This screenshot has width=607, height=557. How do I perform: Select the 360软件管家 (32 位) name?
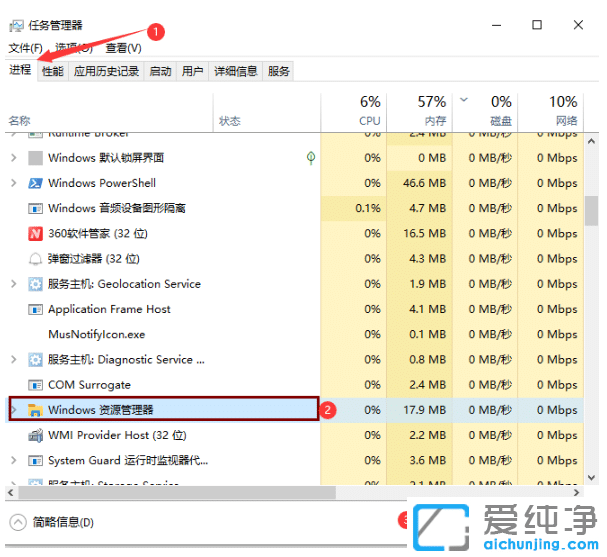98,234
